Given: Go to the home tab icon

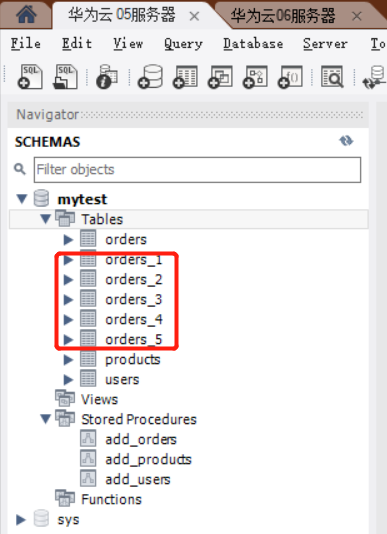Looking at the screenshot, I should point(26,15).
